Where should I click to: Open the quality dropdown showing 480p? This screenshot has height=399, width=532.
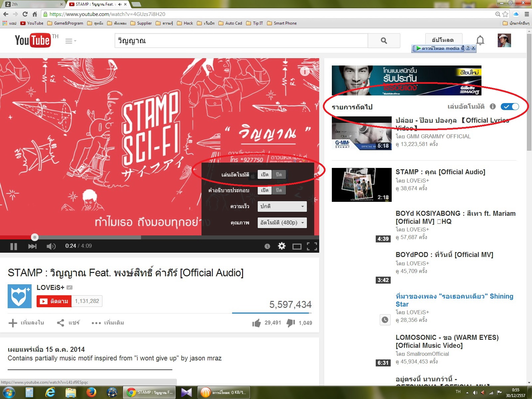(282, 223)
